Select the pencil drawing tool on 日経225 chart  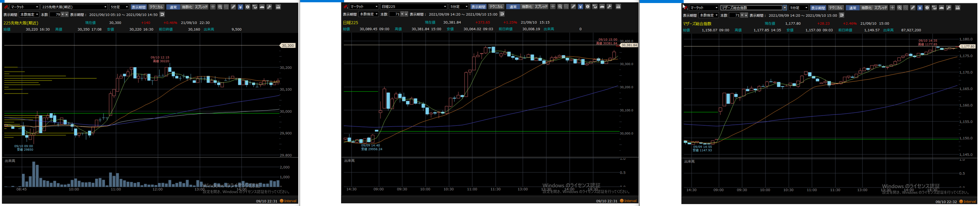(x=573, y=6)
